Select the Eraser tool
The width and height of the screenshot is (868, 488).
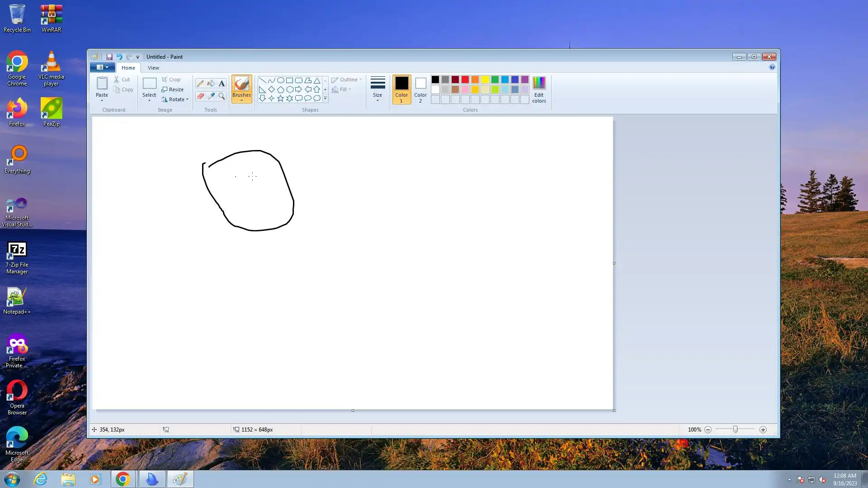click(200, 96)
